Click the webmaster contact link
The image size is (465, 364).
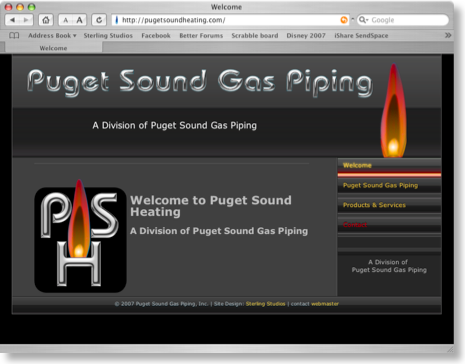pos(325,304)
